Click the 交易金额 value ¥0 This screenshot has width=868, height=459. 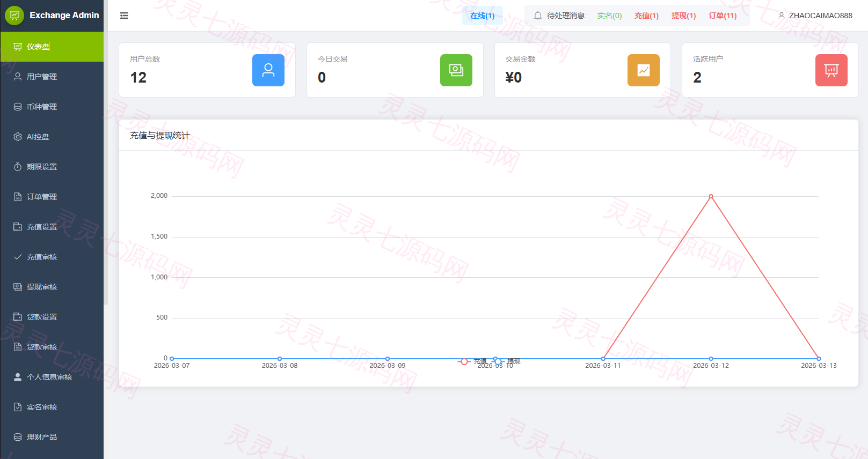[514, 78]
